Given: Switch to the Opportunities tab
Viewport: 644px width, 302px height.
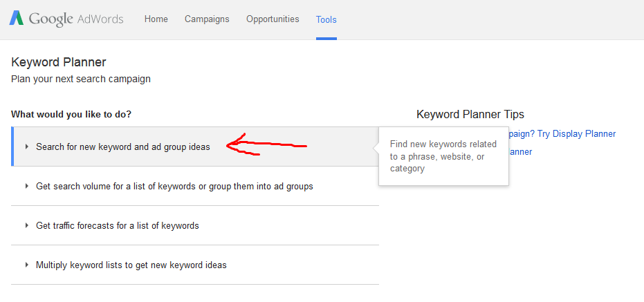Looking at the screenshot, I should tap(273, 19).
